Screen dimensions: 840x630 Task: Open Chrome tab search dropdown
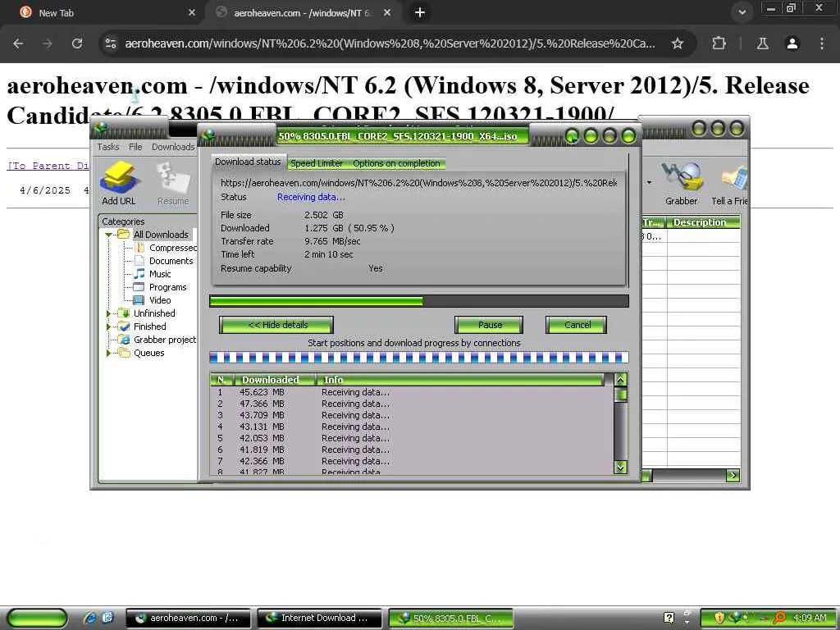(742, 12)
